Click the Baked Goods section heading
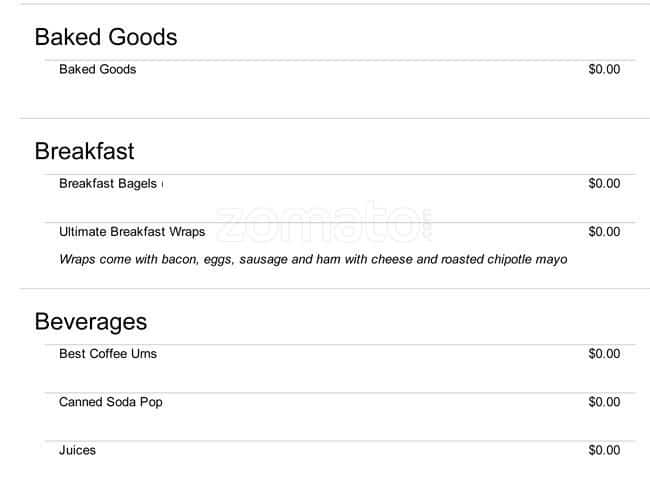650x482 pixels. [105, 38]
